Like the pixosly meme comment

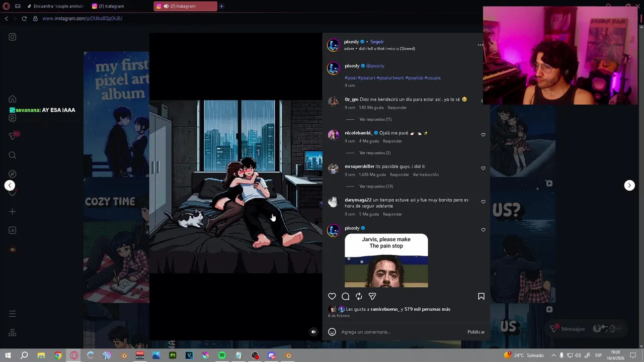[x=483, y=230]
